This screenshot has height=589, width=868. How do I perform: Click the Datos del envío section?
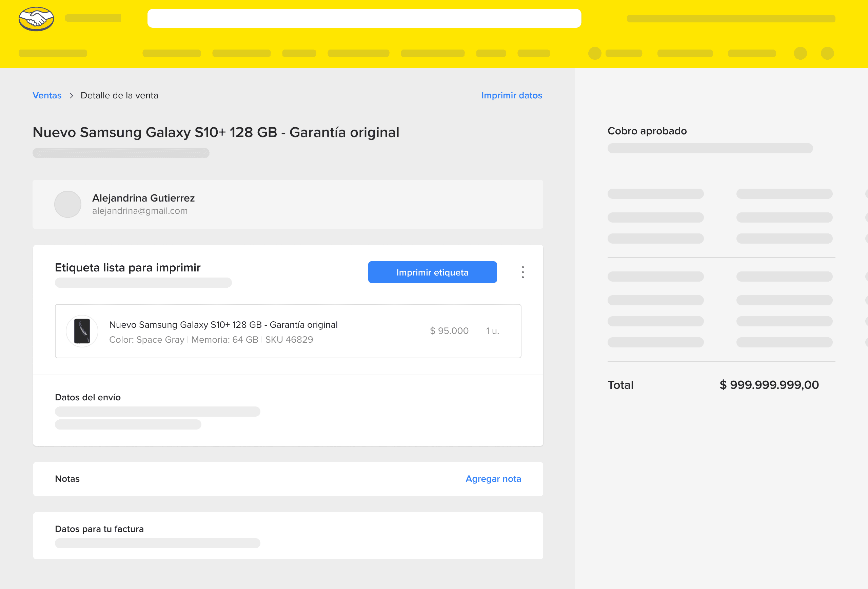pyautogui.click(x=88, y=397)
